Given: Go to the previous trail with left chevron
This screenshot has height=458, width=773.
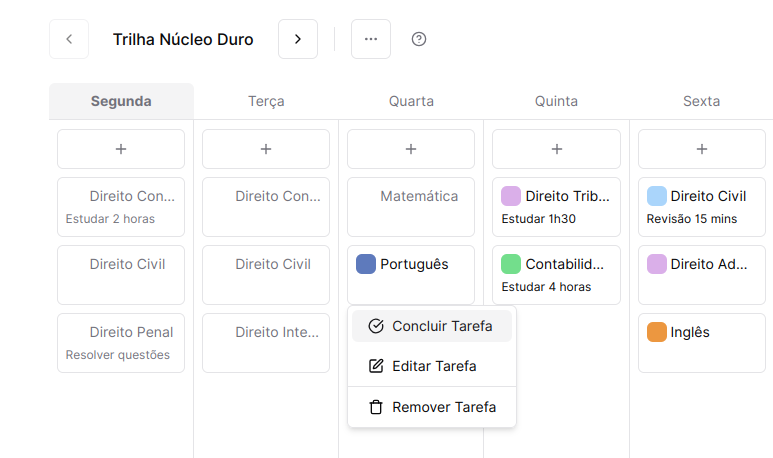Looking at the screenshot, I should [69, 39].
